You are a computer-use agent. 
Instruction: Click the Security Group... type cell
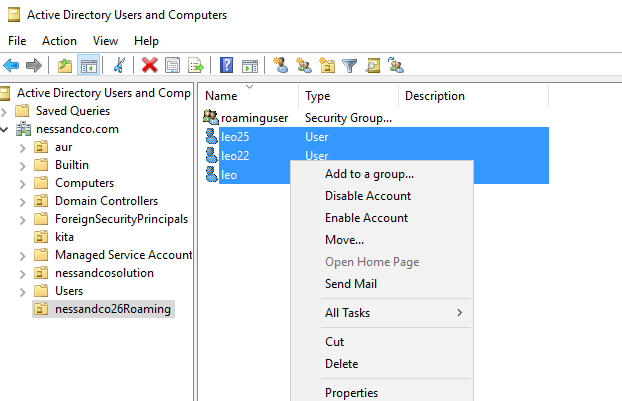point(348,118)
